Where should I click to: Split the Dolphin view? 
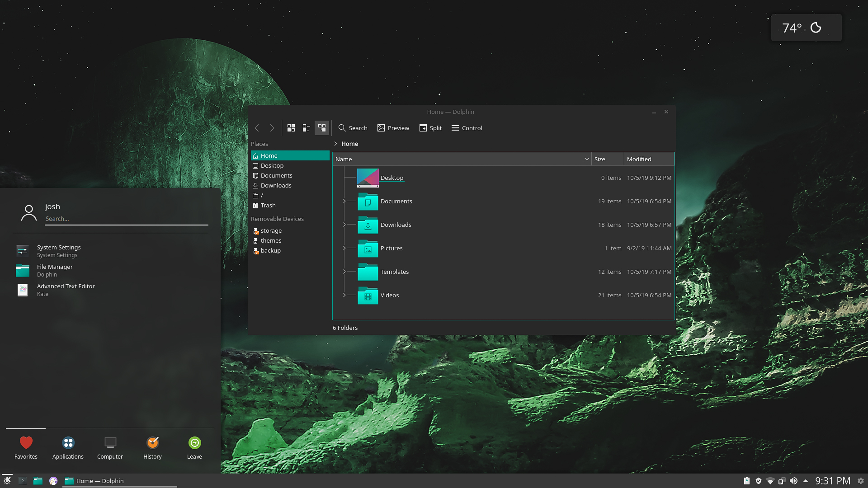pyautogui.click(x=431, y=128)
